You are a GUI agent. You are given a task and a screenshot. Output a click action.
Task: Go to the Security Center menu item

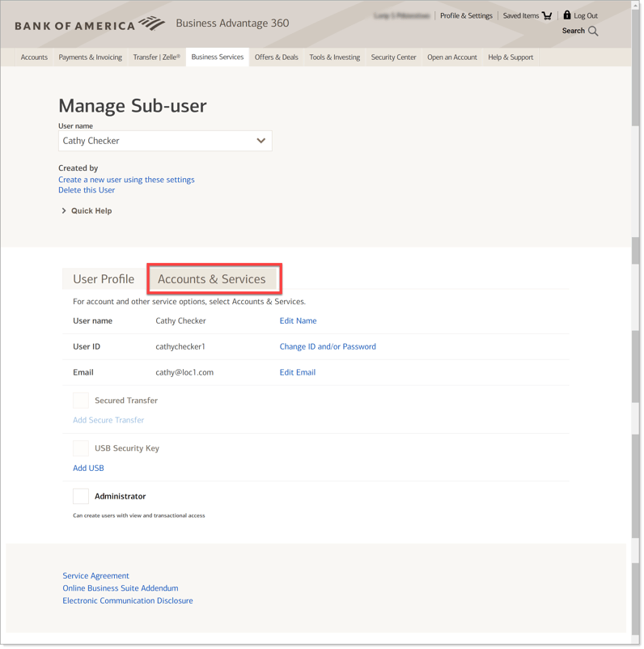tap(392, 57)
